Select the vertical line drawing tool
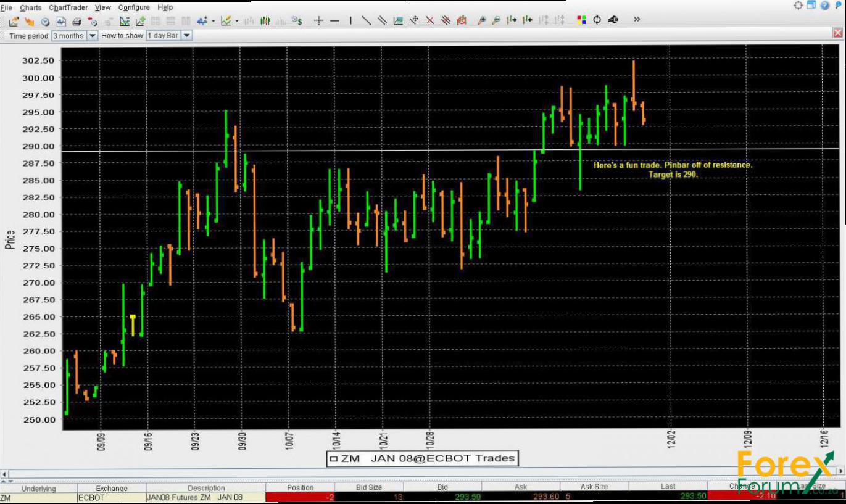Screen dimensions: 846x504 350,21
